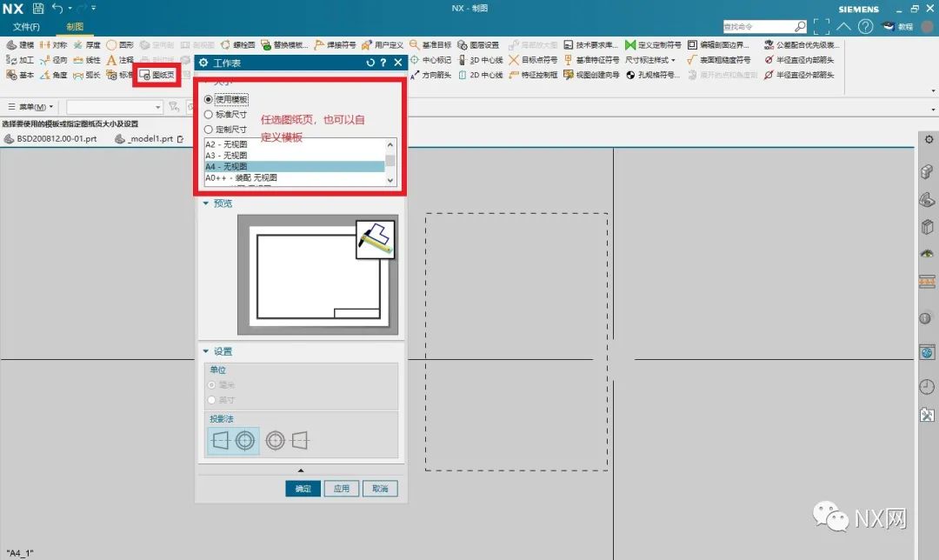Screen dimensions: 939x560
Task: Open the 螺栓圆 bolt circle tool
Action: (x=237, y=45)
